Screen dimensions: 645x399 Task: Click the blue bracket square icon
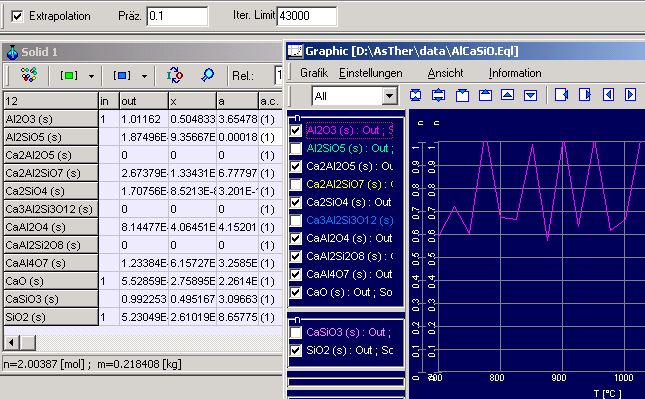(121, 76)
